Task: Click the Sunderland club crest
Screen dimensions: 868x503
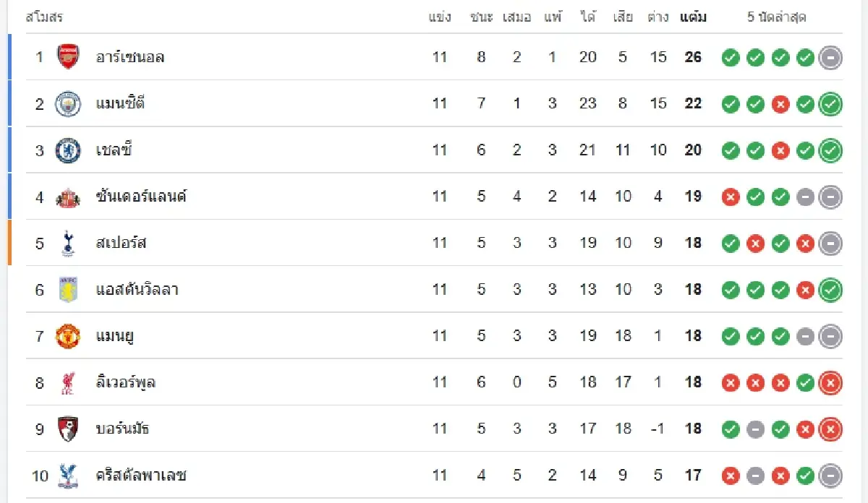Action: tap(68, 197)
